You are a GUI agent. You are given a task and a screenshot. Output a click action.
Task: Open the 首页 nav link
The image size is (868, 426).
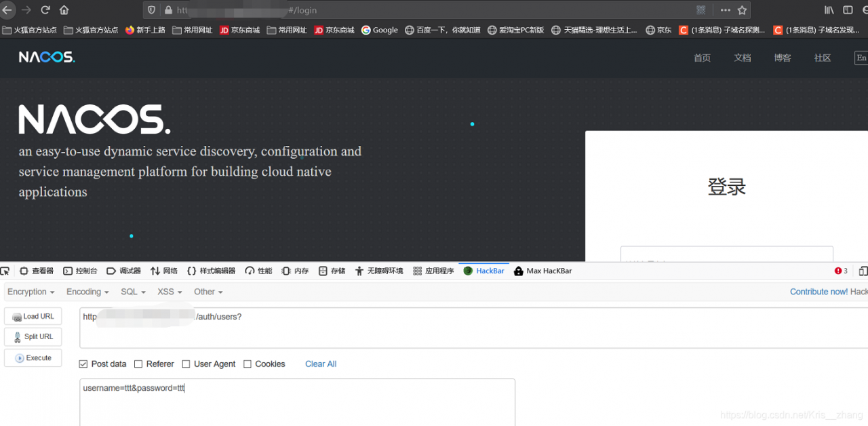[x=702, y=58]
